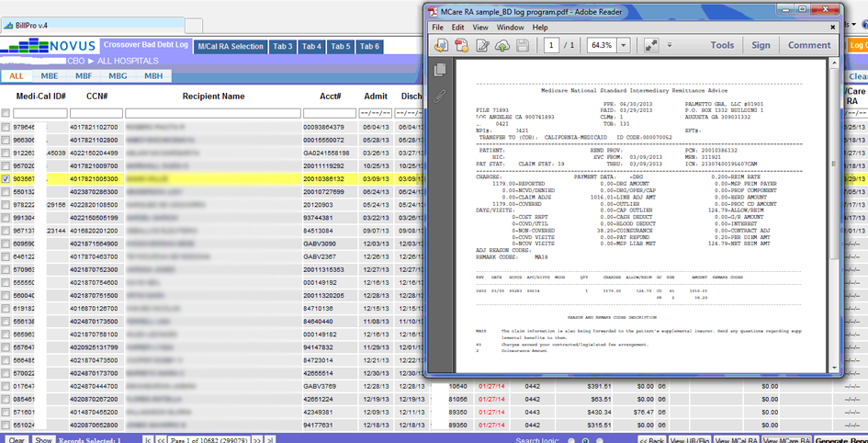
Task: Click the page number field in Adobe Reader
Action: tap(551, 45)
